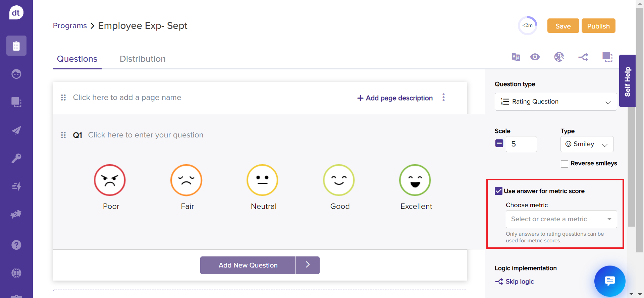This screenshot has width=644, height=298.
Task: Click the minus button beside Scale
Action: [x=499, y=143]
